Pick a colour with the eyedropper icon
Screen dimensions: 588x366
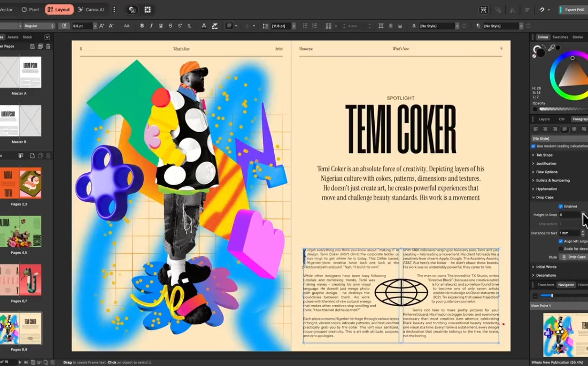[x=551, y=48]
